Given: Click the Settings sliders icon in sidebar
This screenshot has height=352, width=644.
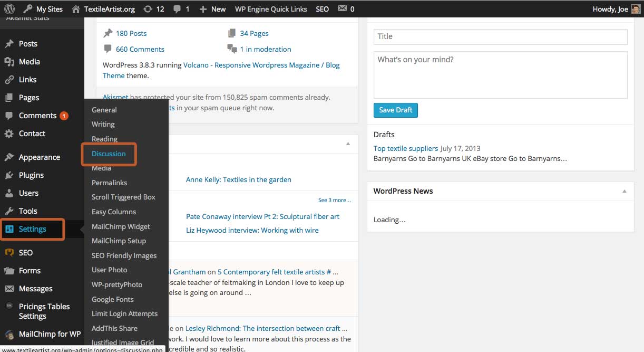Looking at the screenshot, I should coord(9,229).
